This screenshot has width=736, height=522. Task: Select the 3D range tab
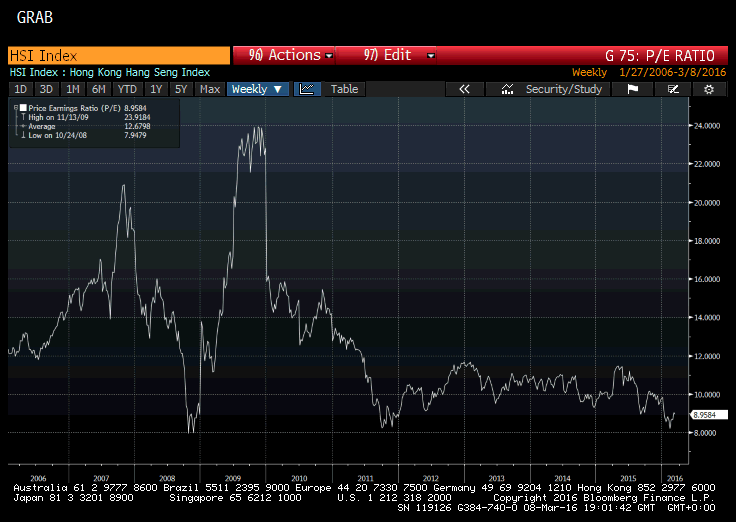46,89
